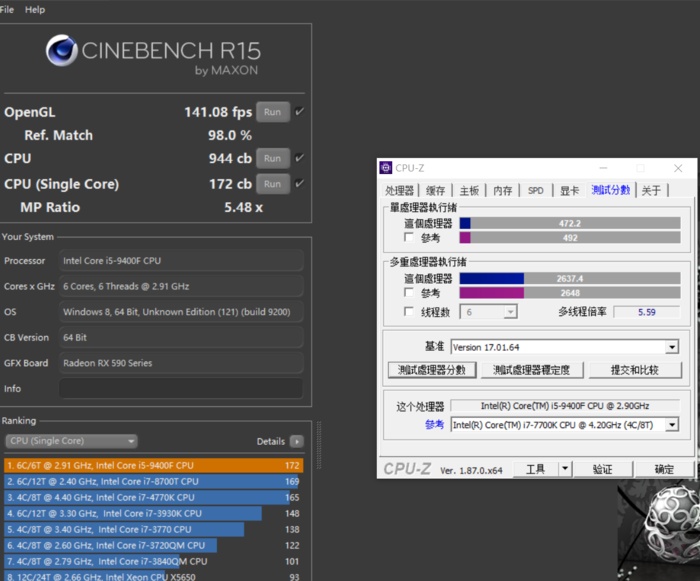
Task: Select the Xeon X5650 ranking row
Action: click(x=154, y=576)
